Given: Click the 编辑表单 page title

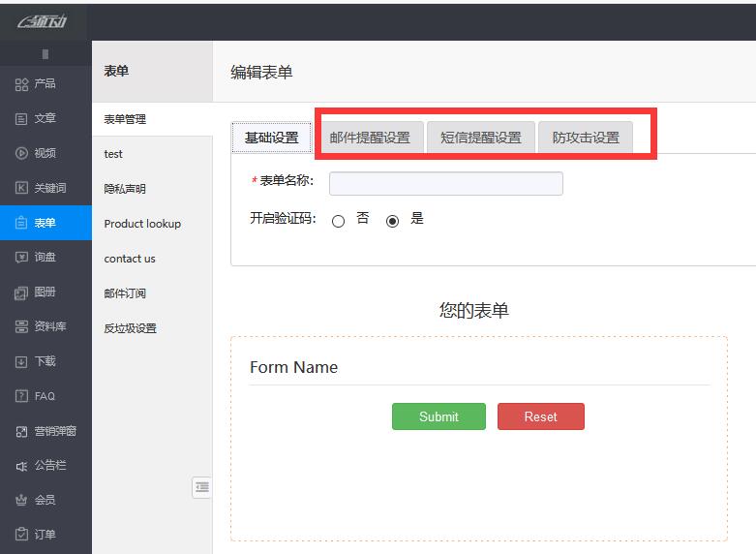Looking at the screenshot, I should pos(261,73).
